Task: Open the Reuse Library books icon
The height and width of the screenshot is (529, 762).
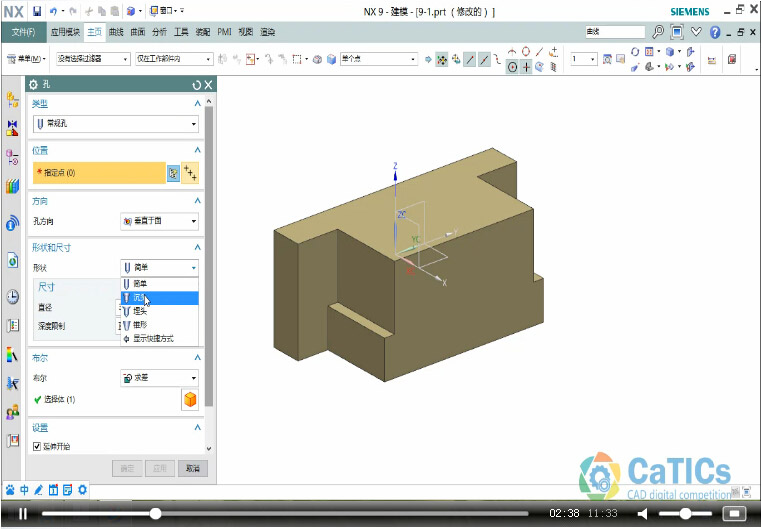Action: click(x=13, y=186)
